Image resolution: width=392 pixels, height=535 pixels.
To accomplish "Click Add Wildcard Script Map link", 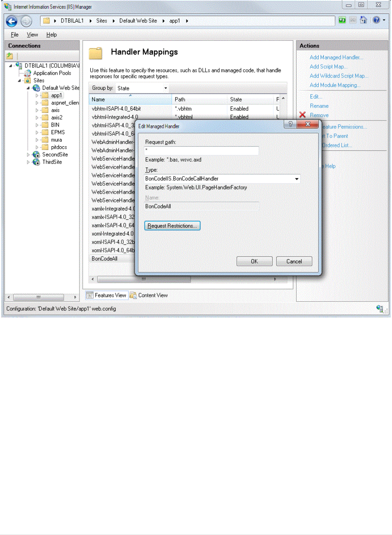I will tap(339, 76).
